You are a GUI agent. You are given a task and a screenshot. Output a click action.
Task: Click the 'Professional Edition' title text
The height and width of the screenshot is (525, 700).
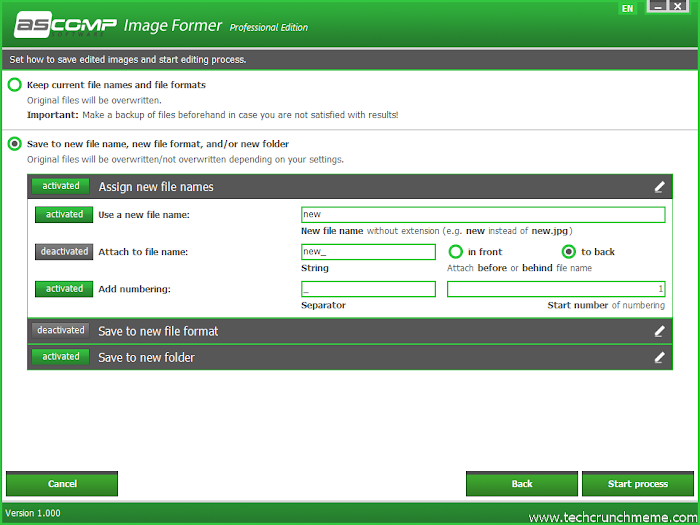tap(268, 28)
